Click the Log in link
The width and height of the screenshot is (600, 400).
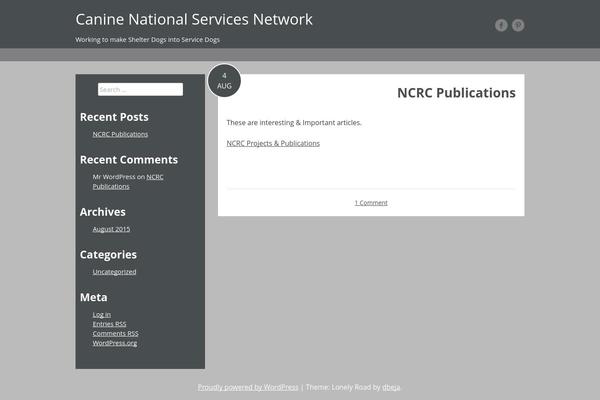pos(102,314)
